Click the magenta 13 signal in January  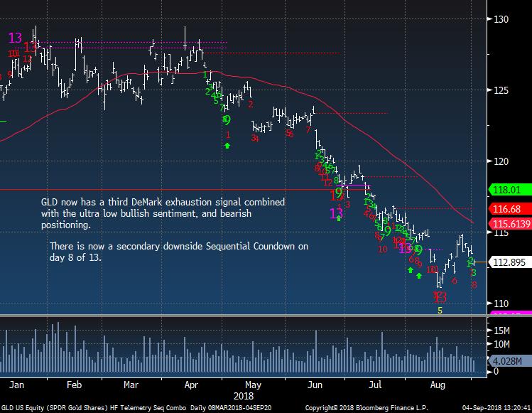pyautogui.click(x=15, y=38)
